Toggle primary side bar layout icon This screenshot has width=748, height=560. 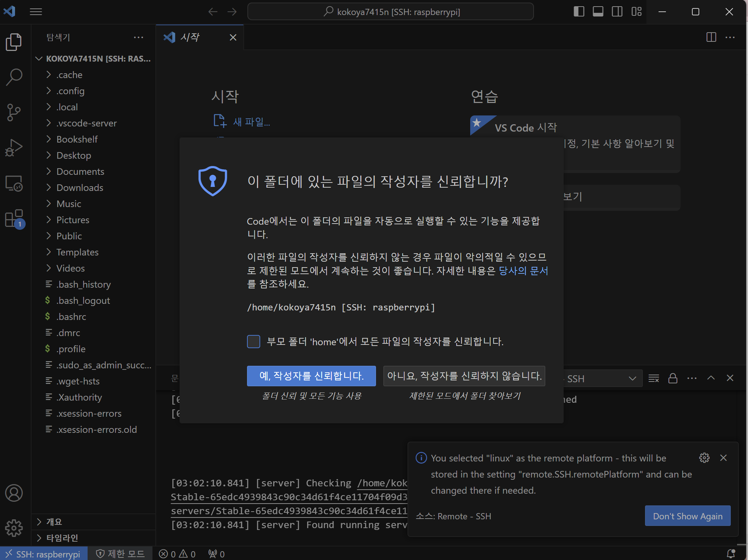(x=579, y=12)
